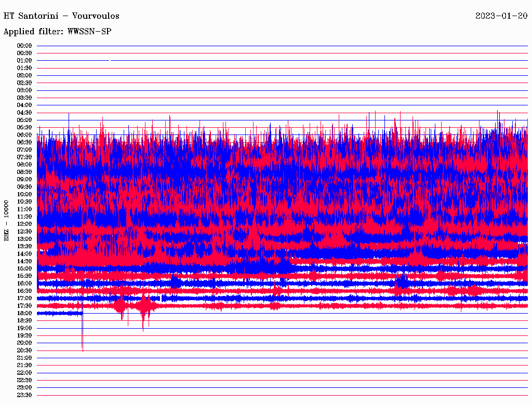This screenshot has width=532, height=405.
Task: Click the station title HT Santorini – Vourvoulos
Action: click(x=61, y=16)
